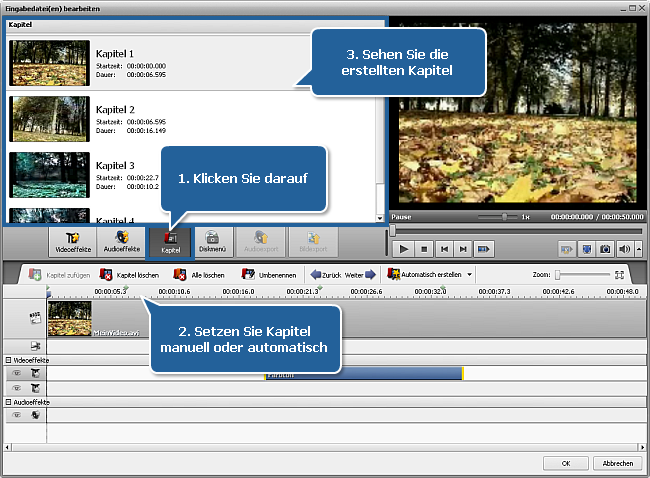Click the next scene filmstrip button
The height and width of the screenshot is (478, 650).
tap(483, 249)
